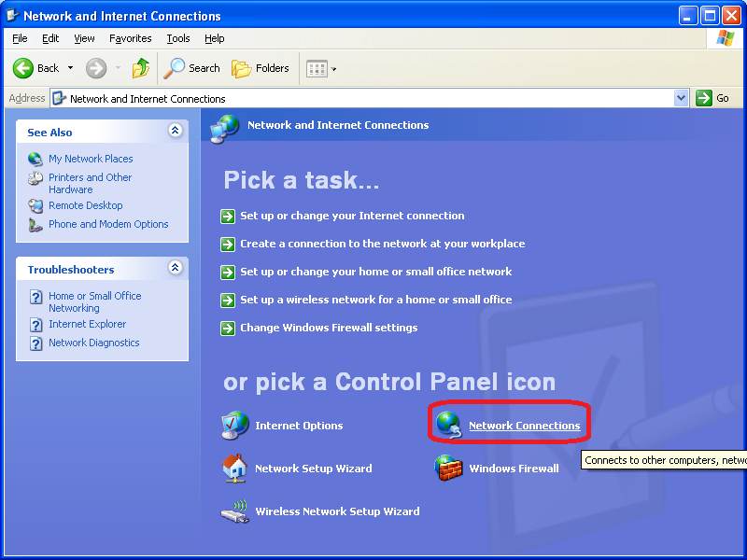
Task: Open the View menu
Action: [x=84, y=38]
